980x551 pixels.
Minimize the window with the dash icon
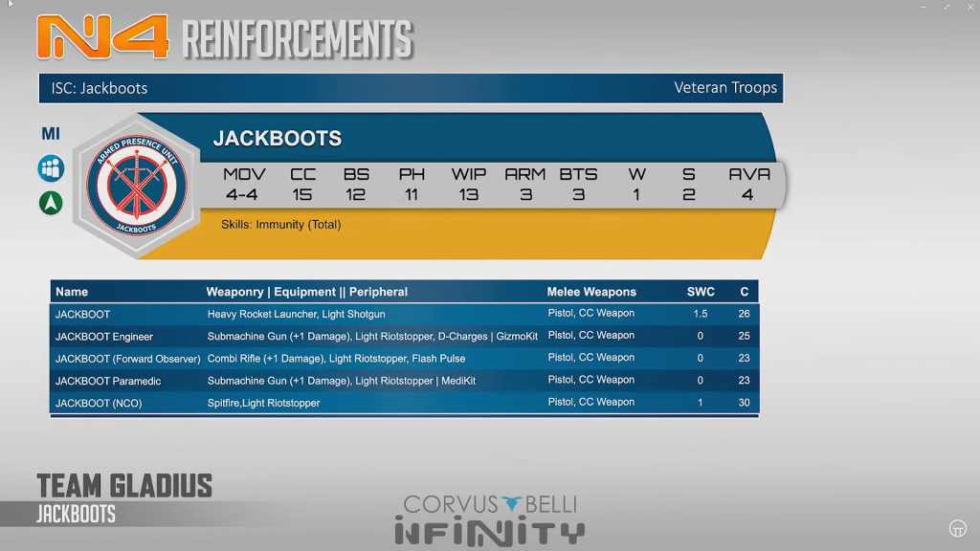tap(924, 7)
